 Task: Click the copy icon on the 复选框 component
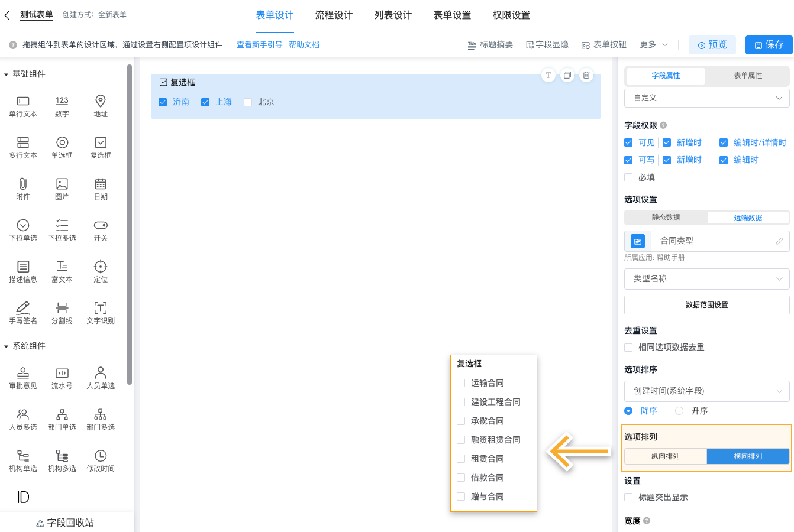point(567,76)
